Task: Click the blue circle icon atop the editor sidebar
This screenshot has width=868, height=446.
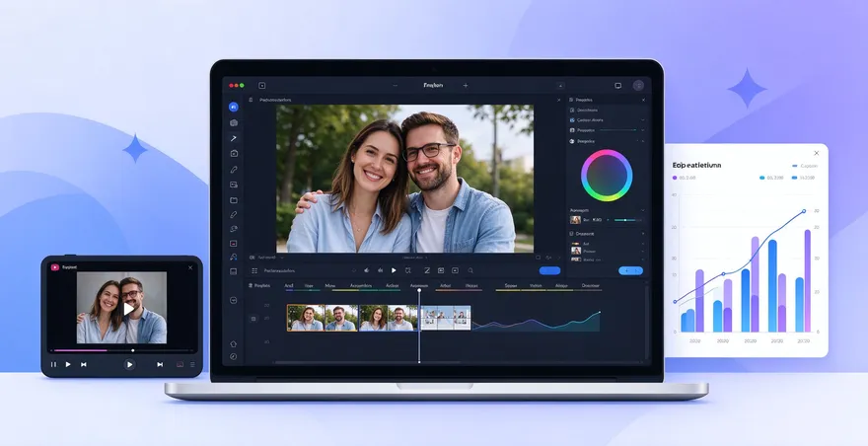Action: (233, 107)
